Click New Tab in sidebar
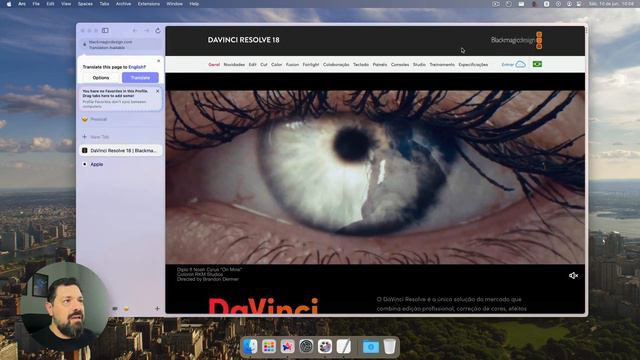Screen dimensions: 640x360 [96, 137]
